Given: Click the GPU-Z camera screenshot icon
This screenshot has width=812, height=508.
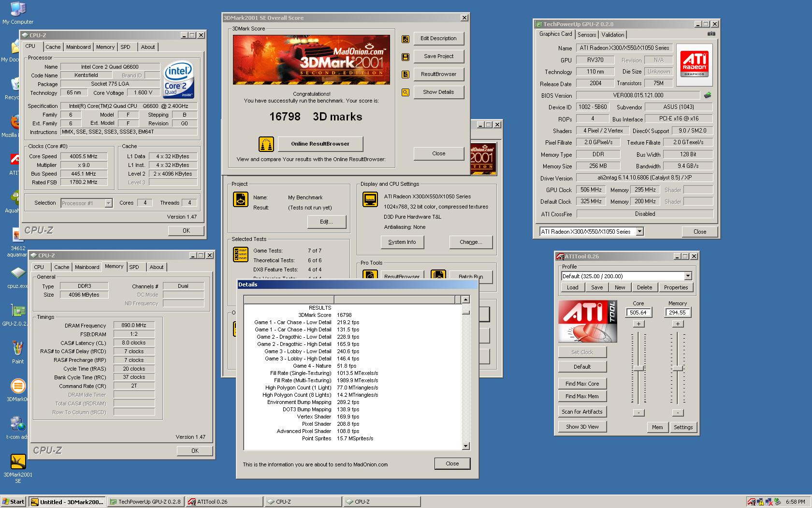Looking at the screenshot, I should coord(711,34).
